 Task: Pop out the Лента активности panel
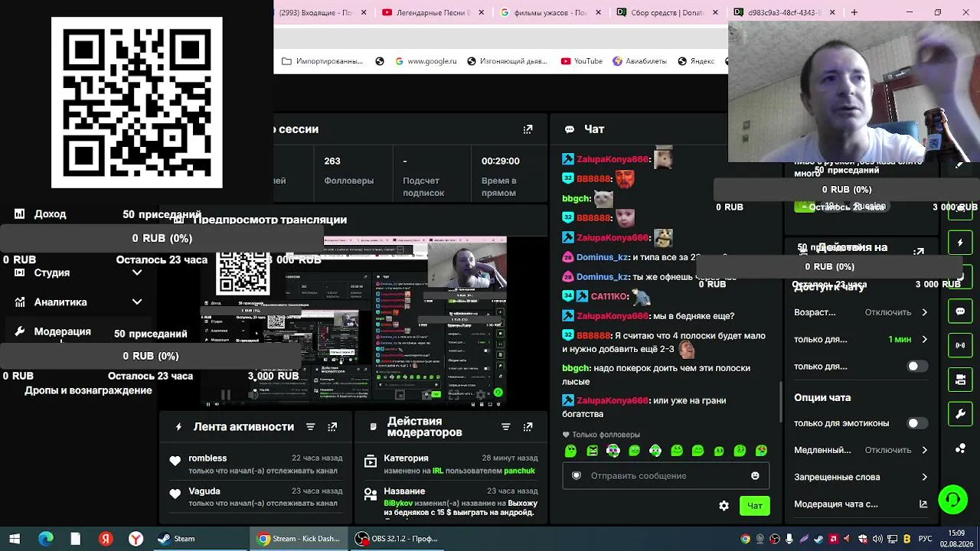tap(332, 426)
